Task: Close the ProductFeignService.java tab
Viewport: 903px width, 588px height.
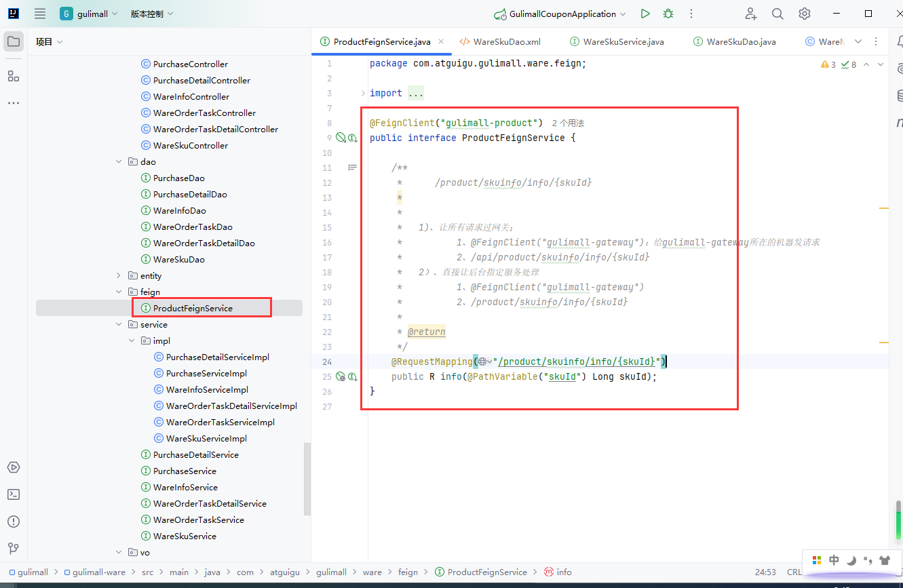Action: (x=440, y=41)
